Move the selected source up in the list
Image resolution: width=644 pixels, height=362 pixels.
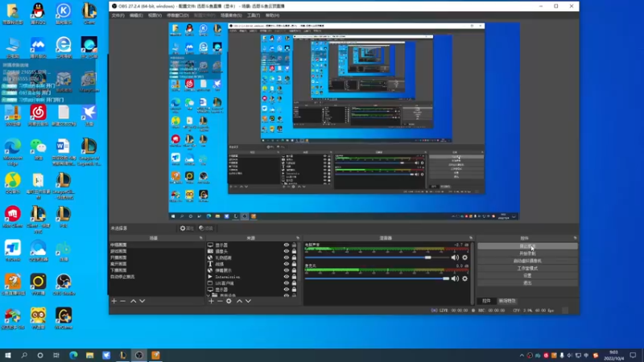pyautogui.click(x=239, y=301)
